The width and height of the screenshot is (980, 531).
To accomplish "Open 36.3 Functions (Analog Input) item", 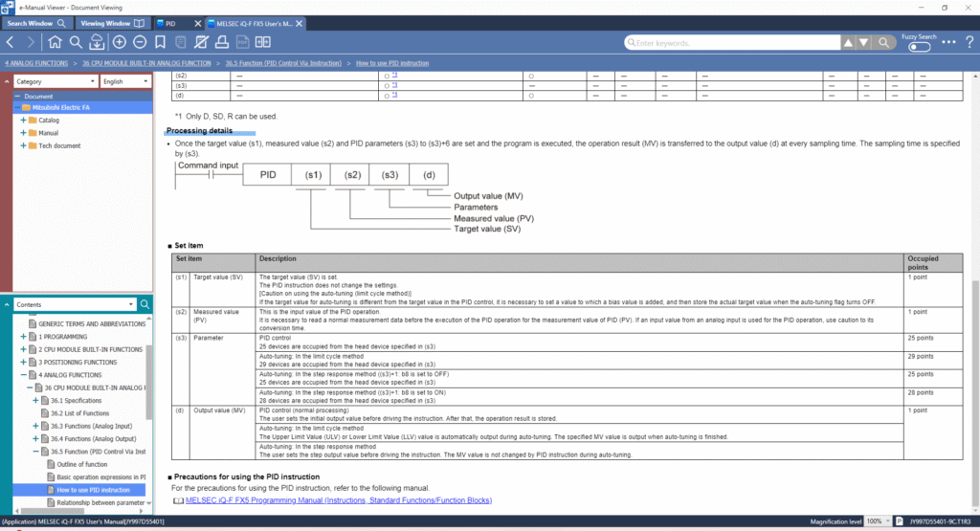I will click(91, 426).
